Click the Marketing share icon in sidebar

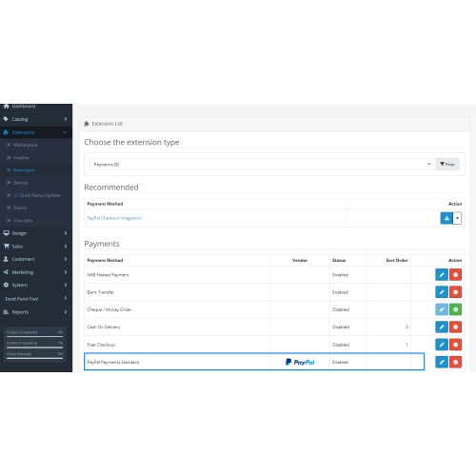coord(6,272)
